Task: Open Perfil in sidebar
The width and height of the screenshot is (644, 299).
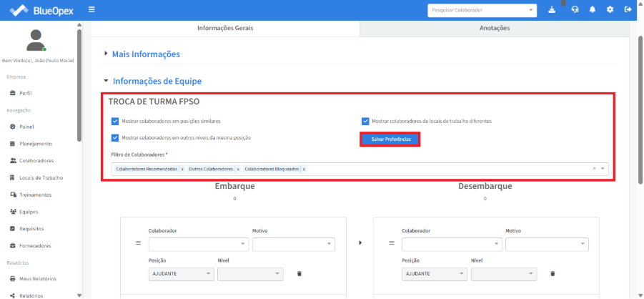Action: pyautogui.click(x=25, y=94)
